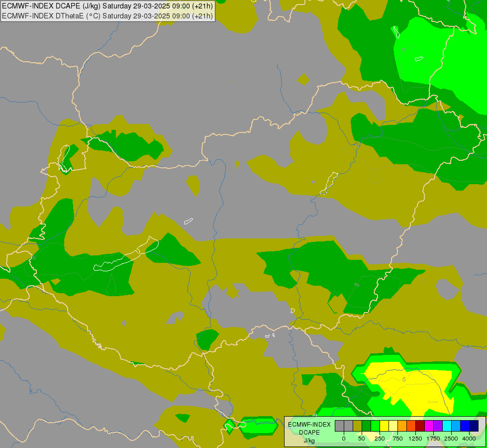Click the legend value 50
This screenshot has width=487, height=448.
[362, 439]
